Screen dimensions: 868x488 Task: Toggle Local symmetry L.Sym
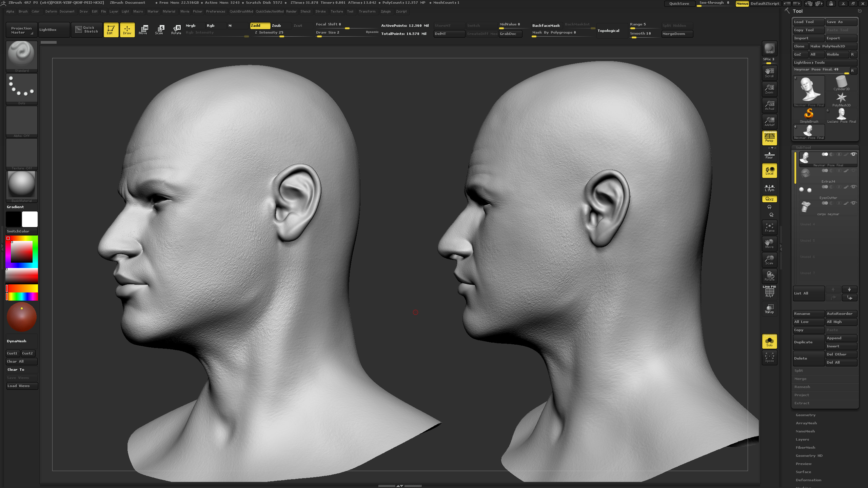(769, 188)
